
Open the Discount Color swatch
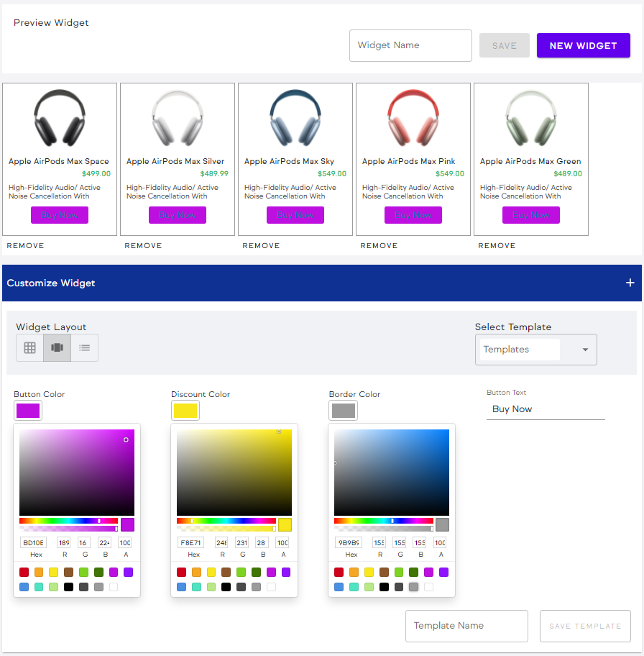click(185, 411)
